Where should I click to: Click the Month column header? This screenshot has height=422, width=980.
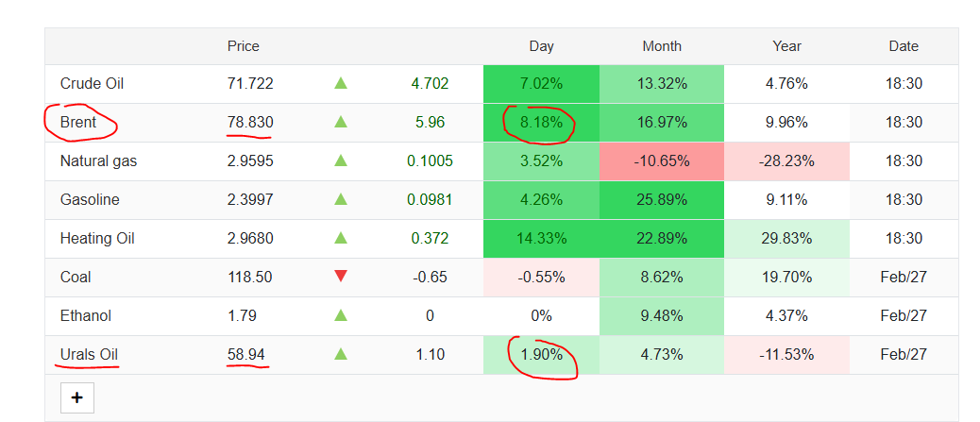coord(662,46)
